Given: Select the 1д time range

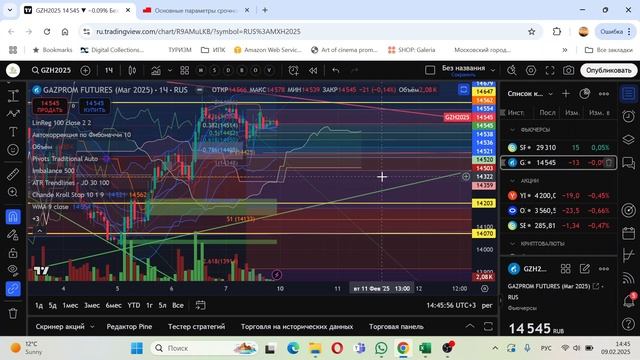Looking at the screenshot, I should point(39,305).
